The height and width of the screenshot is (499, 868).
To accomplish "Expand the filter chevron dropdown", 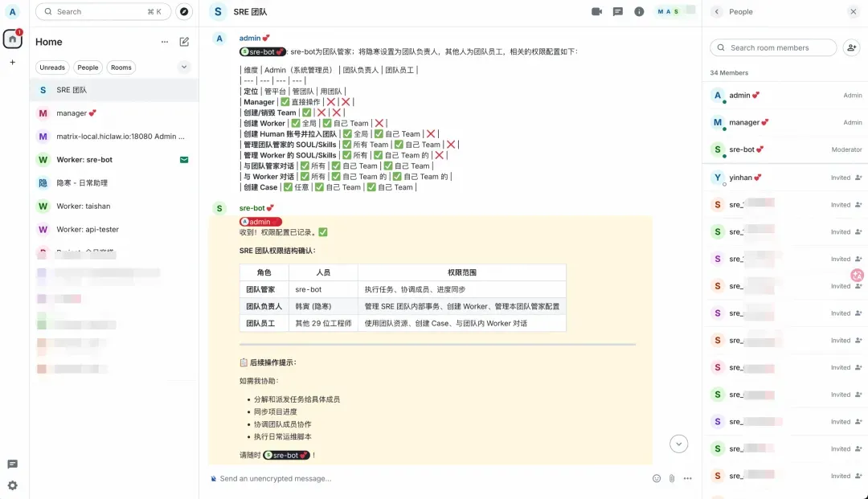I will click(184, 67).
